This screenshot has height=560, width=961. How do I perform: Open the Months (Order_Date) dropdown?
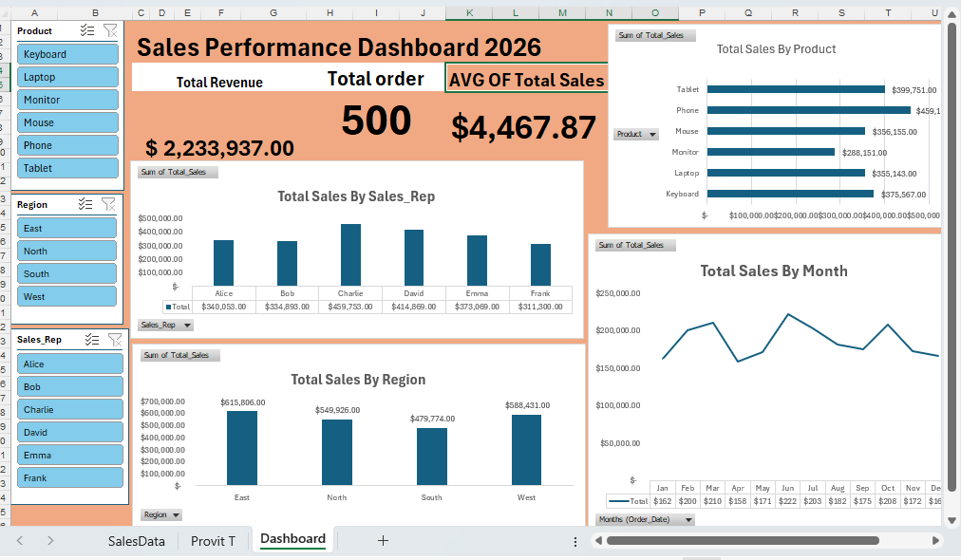[x=646, y=519]
